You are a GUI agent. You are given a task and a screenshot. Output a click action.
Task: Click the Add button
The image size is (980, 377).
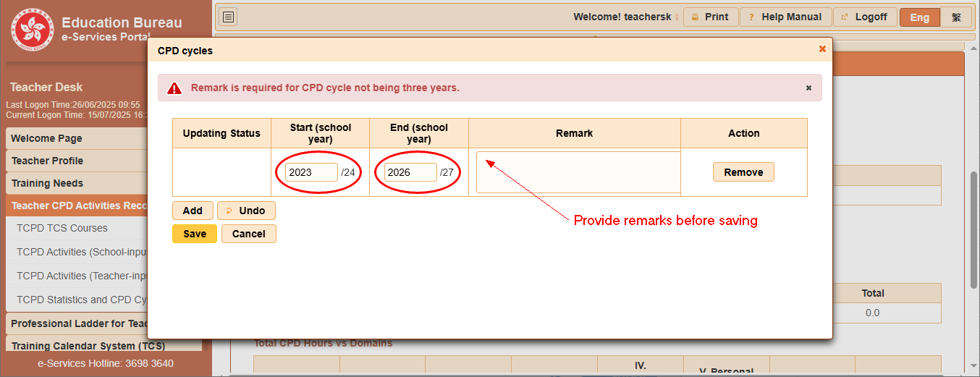pos(193,211)
